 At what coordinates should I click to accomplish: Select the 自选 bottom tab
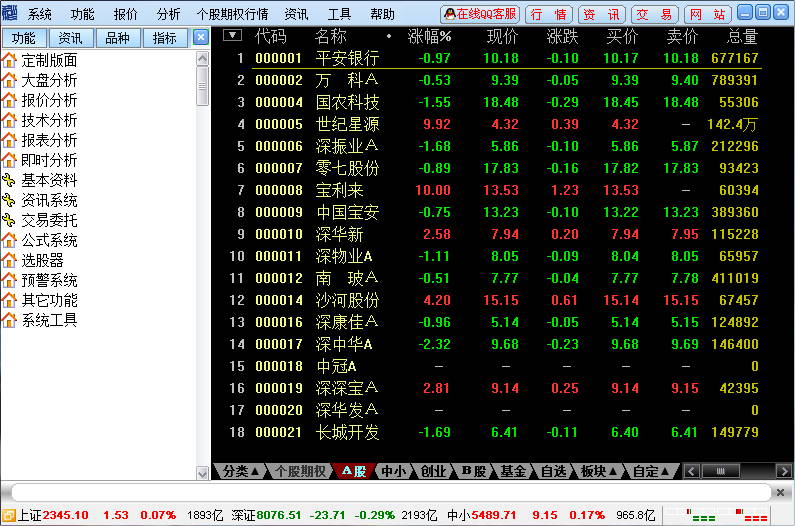pyautogui.click(x=553, y=471)
